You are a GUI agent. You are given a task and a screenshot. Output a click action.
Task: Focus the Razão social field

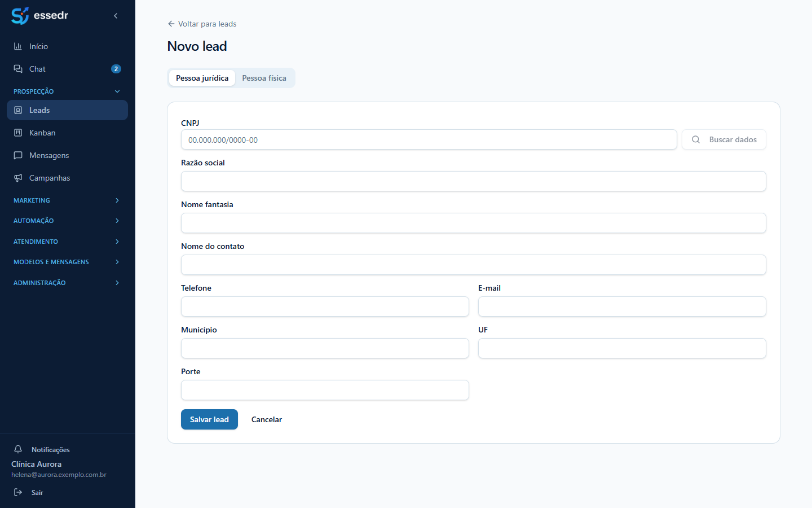474,181
